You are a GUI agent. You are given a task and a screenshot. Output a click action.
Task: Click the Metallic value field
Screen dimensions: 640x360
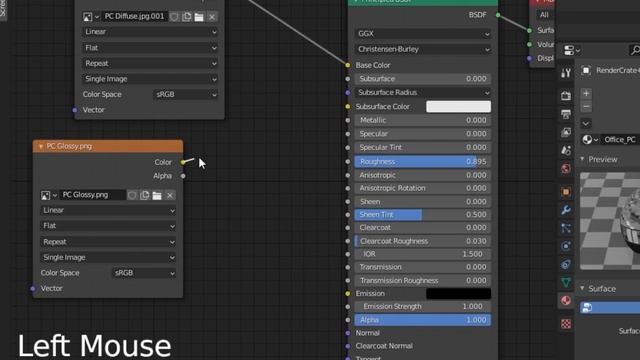click(x=423, y=120)
